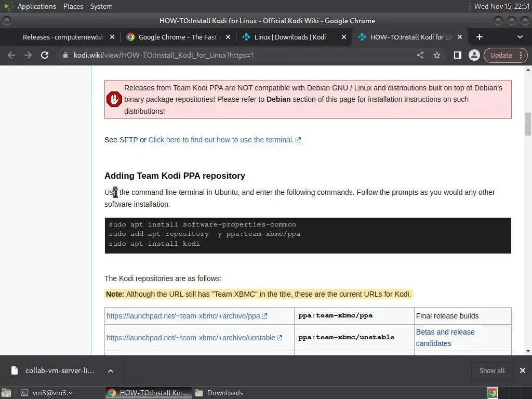Open the launchpad team-xbmc archive unstable link
This screenshot has height=399, width=532.
[194, 338]
